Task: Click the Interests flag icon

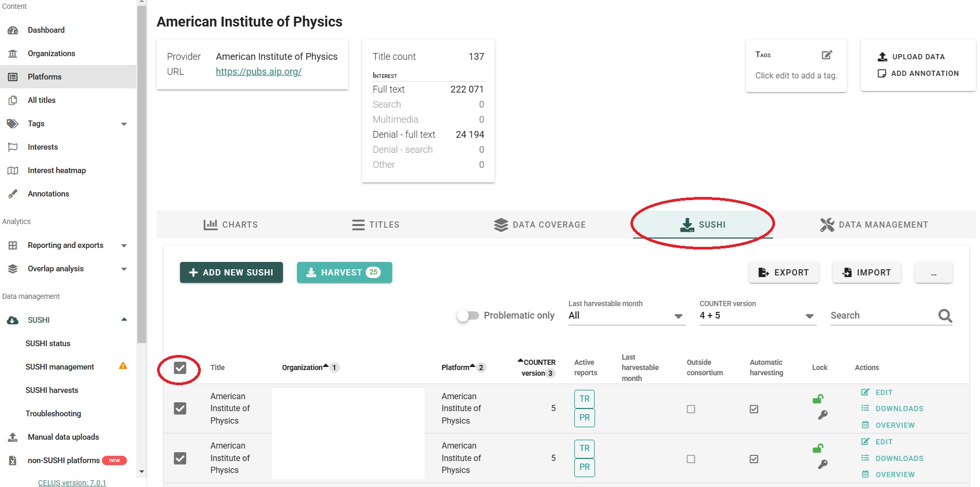Action: point(13,147)
